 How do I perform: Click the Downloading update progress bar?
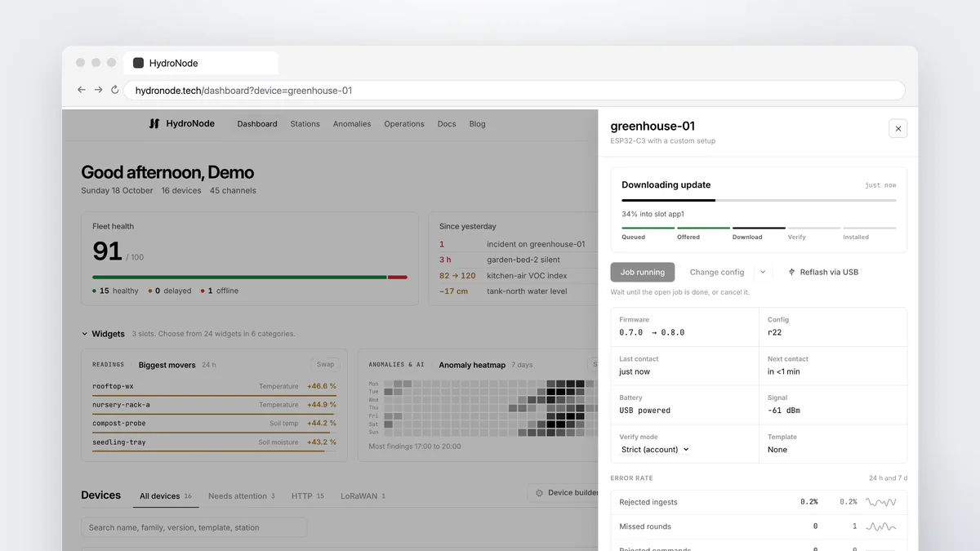tap(759, 200)
